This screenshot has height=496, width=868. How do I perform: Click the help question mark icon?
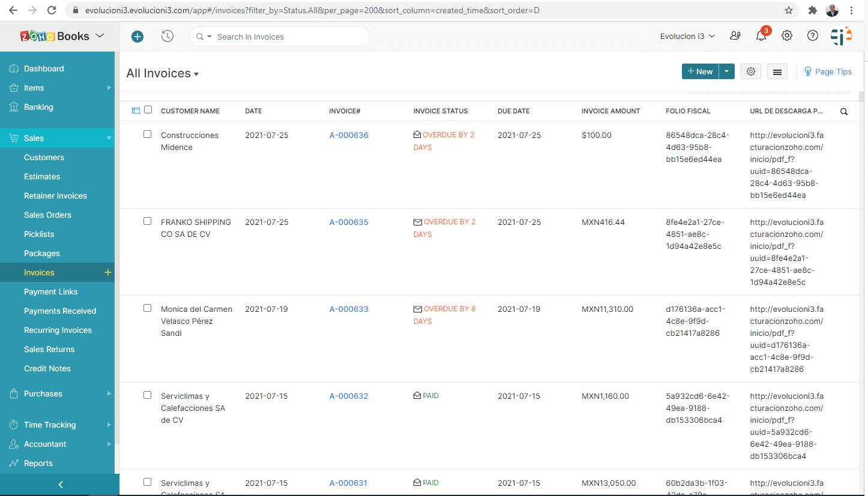[x=813, y=36]
